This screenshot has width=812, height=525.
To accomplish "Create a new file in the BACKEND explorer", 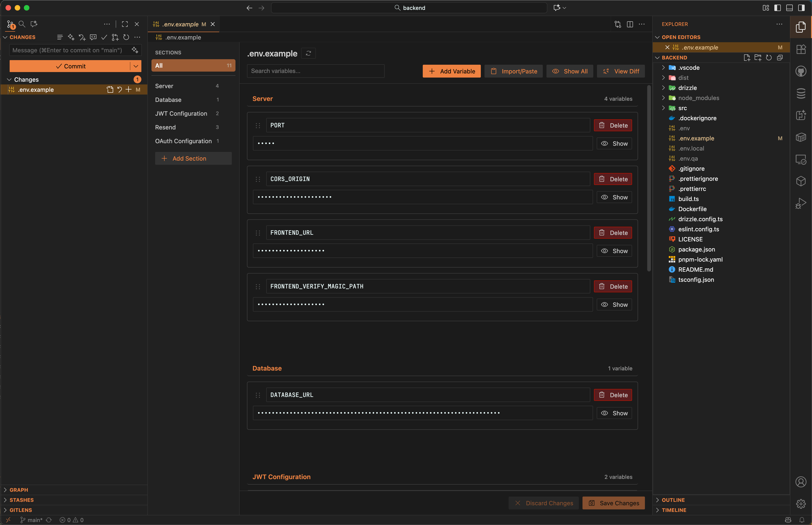I will point(747,58).
